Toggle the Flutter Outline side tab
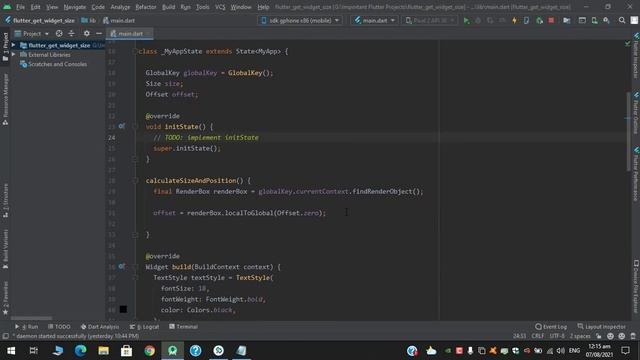Screen dimensions: 640x360 tap(636, 113)
